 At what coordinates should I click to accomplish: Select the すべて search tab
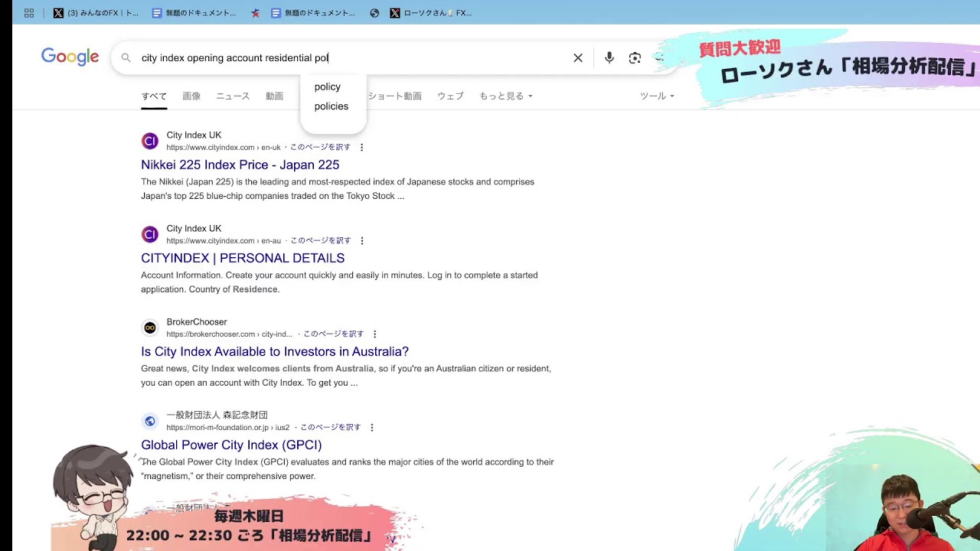tap(154, 96)
